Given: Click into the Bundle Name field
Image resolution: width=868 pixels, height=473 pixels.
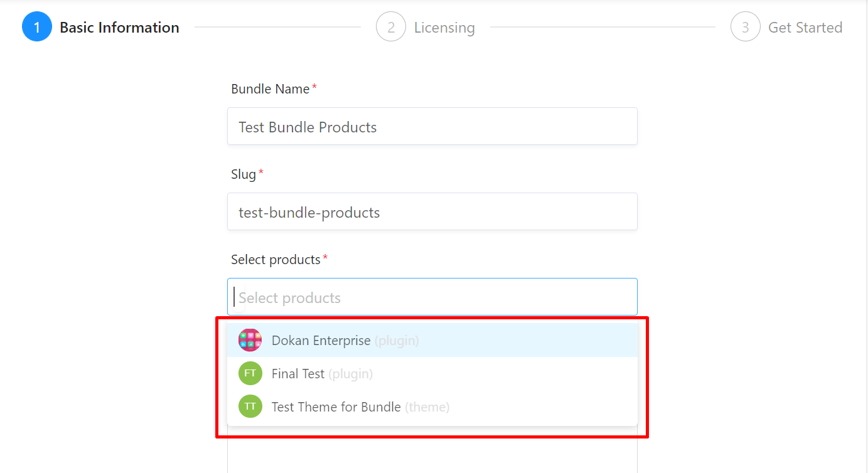Looking at the screenshot, I should click(x=432, y=126).
